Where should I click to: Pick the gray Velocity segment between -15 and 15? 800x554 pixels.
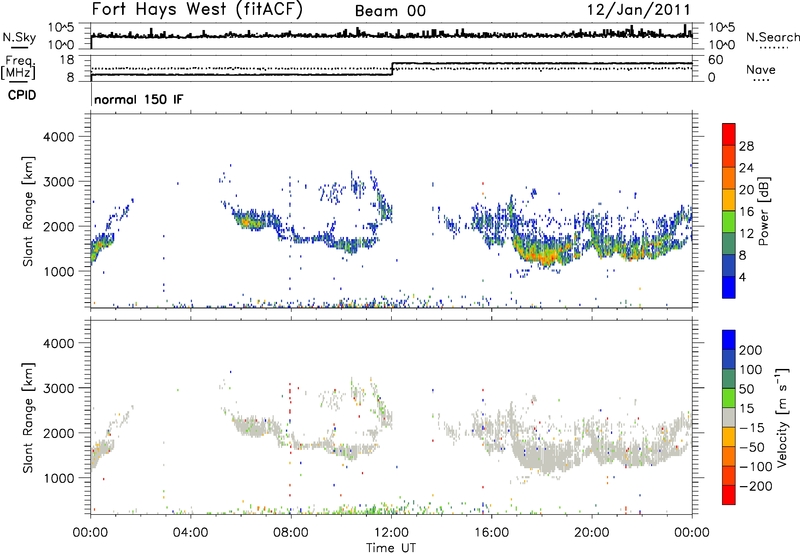coord(729,418)
